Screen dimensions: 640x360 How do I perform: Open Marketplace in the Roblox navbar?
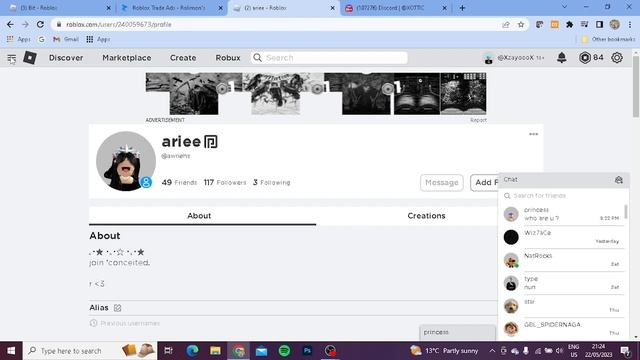pos(127,58)
